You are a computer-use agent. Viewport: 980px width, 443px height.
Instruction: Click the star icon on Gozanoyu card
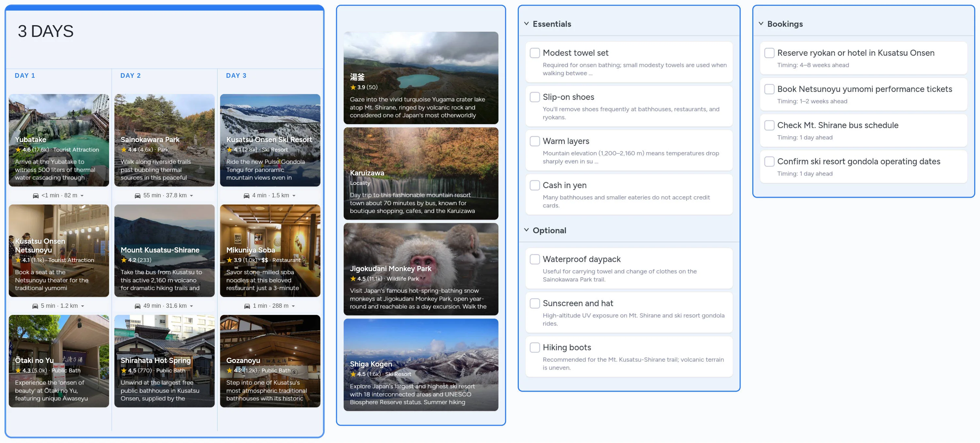pos(230,370)
